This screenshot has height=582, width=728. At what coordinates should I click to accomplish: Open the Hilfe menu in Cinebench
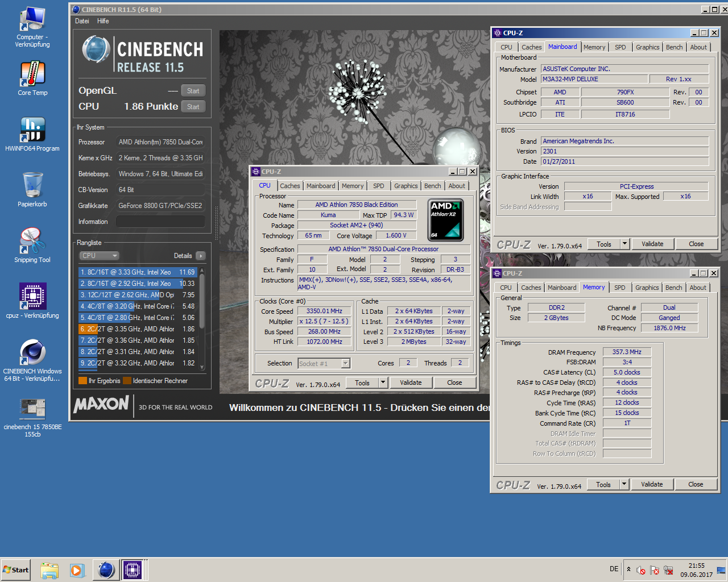click(x=103, y=21)
